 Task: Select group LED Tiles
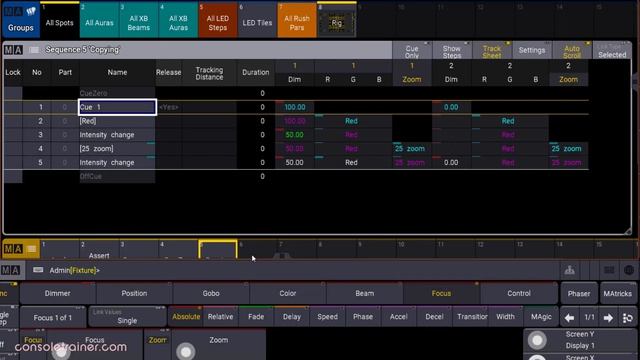point(257,20)
